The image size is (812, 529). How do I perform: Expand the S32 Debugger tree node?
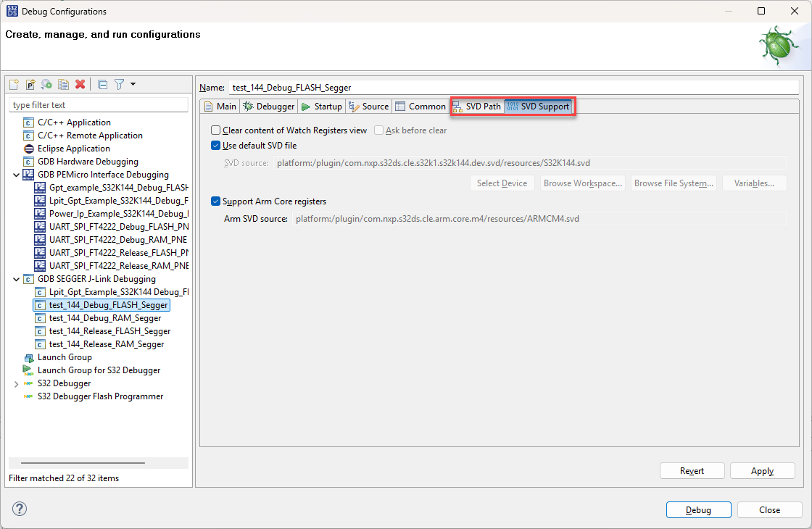point(16,383)
